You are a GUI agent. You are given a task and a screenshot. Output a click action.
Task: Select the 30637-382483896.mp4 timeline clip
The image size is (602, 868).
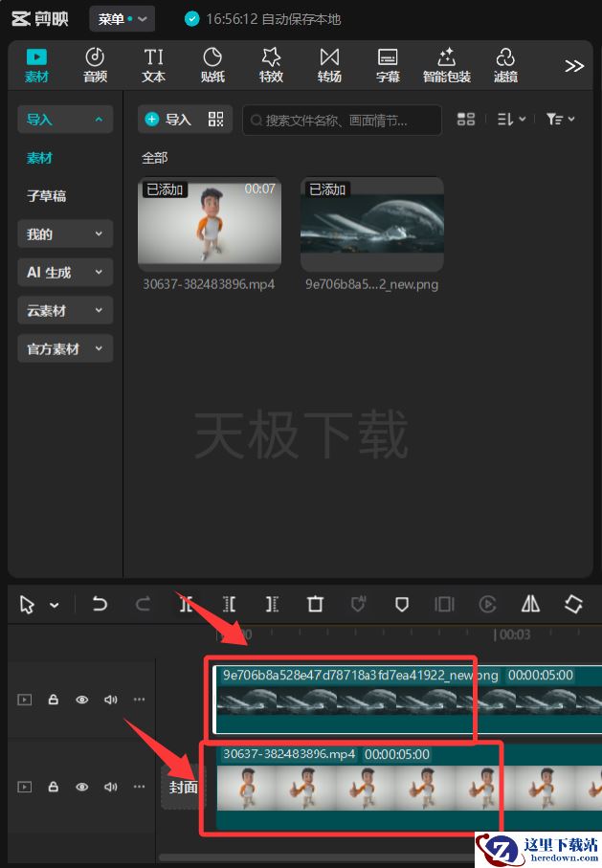coord(409,787)
